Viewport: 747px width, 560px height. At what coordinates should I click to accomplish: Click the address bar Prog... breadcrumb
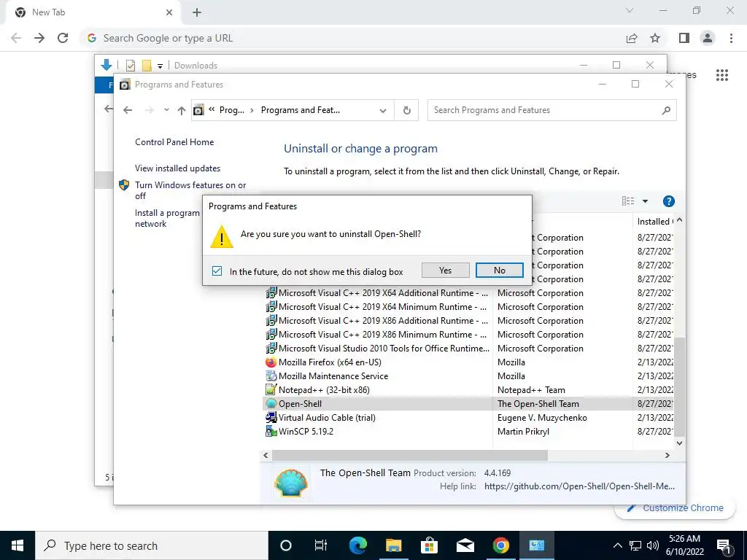point(231,111)
